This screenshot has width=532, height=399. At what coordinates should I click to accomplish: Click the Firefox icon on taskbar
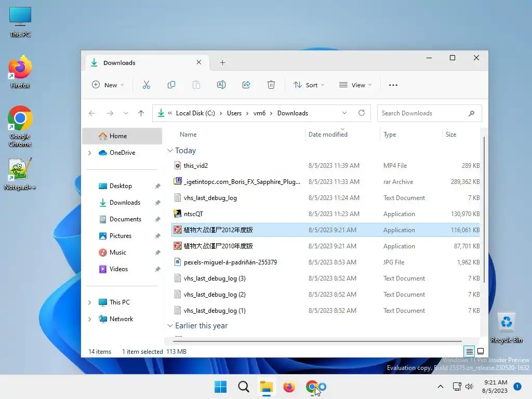pos(289,387)
